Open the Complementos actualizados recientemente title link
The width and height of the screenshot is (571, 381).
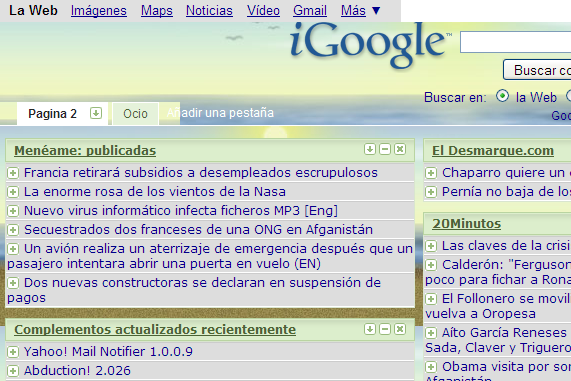(x=155, y=330)
